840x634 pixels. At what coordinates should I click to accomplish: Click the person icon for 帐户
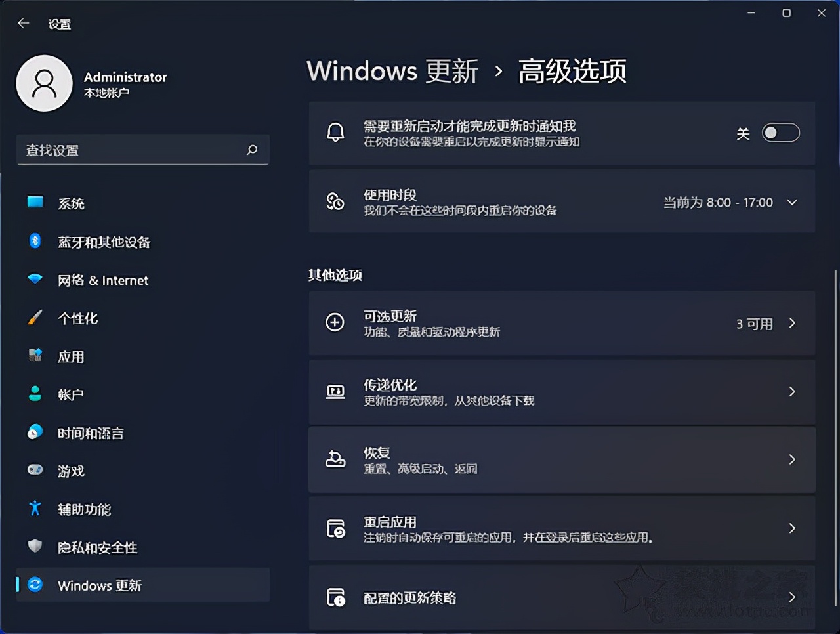tap(35, 394)
